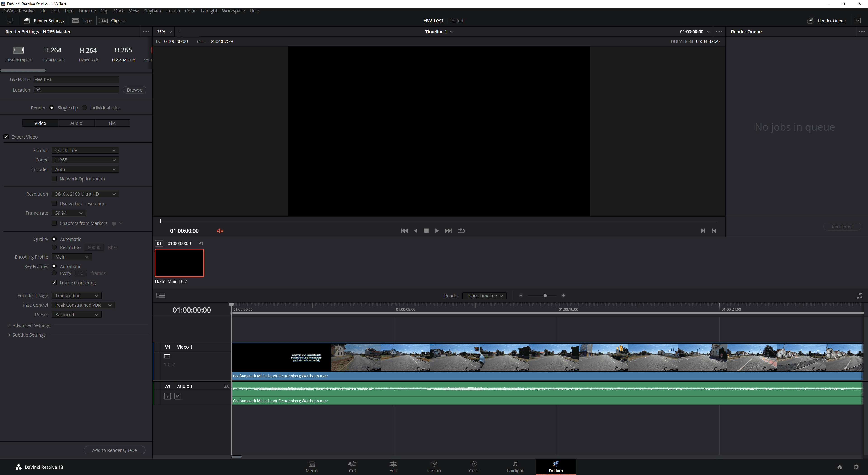Open the Encoder Auto dropdown
Image resolution: width=868 pixels, height=475 pixels.
tap(85, 169)
